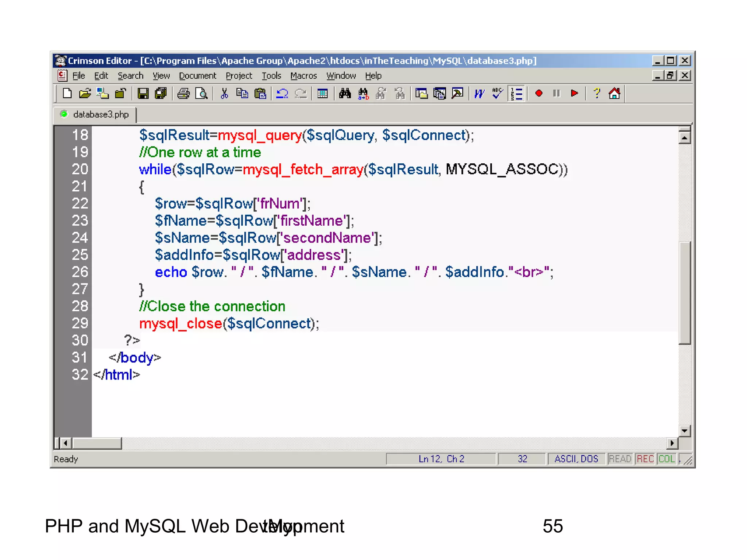Screen dimensions: 747x560
Task: Click the Crimson Editor title bar icon
Action: coord(60,61)
